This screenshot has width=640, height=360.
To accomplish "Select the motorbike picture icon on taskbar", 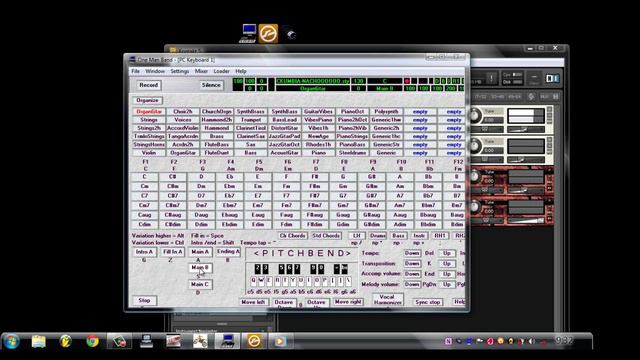I will (x=200, y=341).
